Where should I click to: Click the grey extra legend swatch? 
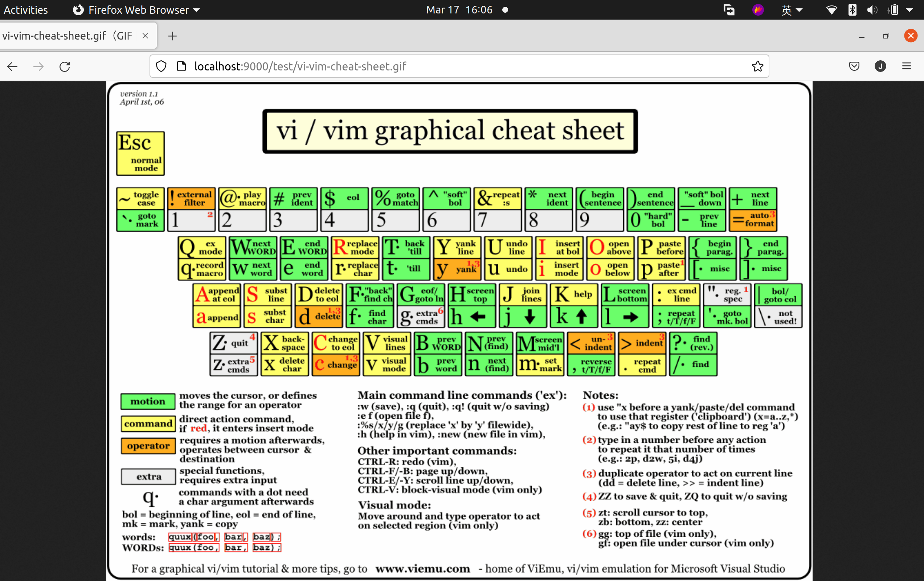(x=148, y=476)
